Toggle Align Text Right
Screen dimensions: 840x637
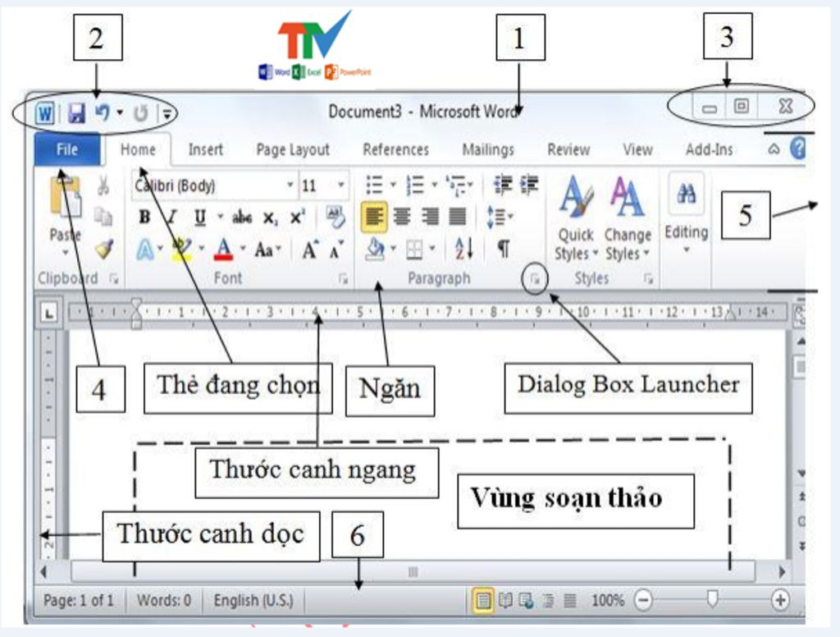[430, 217]
